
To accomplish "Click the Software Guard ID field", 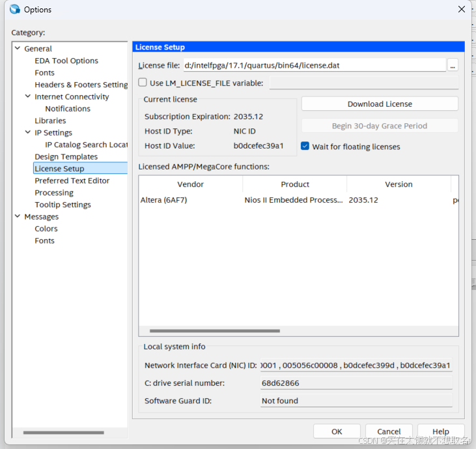I will click(x=356, y=400).
